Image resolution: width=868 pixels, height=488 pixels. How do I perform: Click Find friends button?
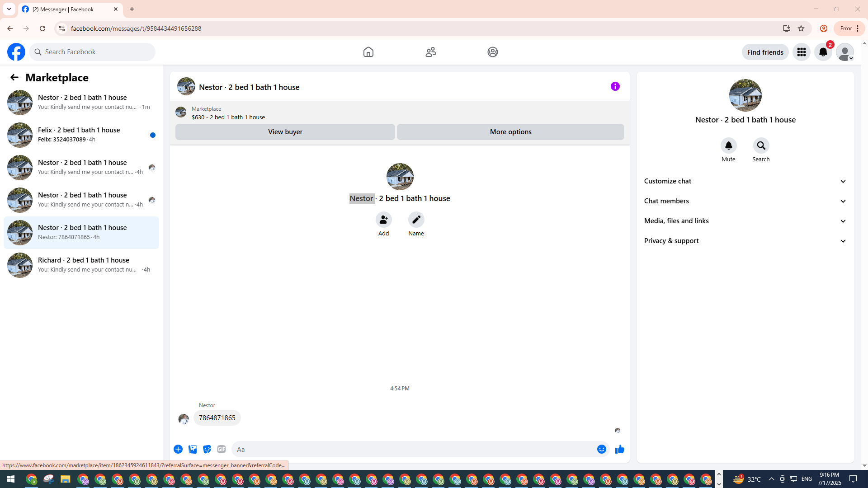[x=765, y=52]
